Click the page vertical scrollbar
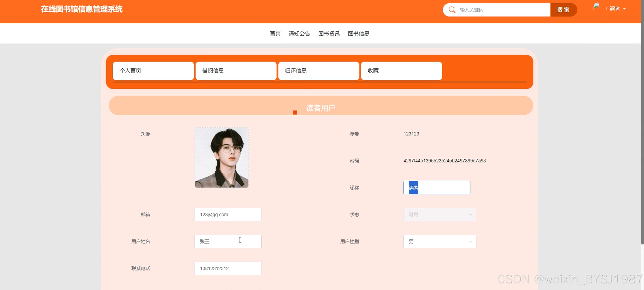This screenshot has height=290, width=644. pyautogui.click(x=642, y=123)
